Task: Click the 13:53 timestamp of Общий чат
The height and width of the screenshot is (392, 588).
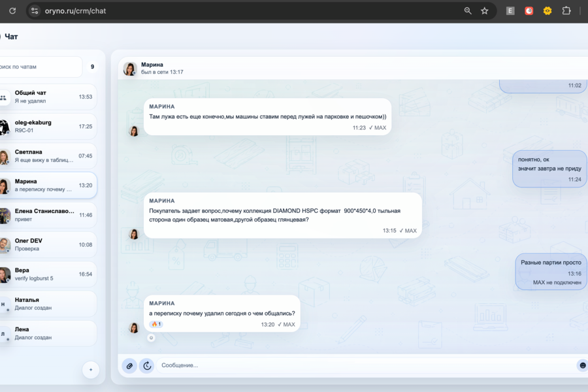Action: [x=86, y=97]
